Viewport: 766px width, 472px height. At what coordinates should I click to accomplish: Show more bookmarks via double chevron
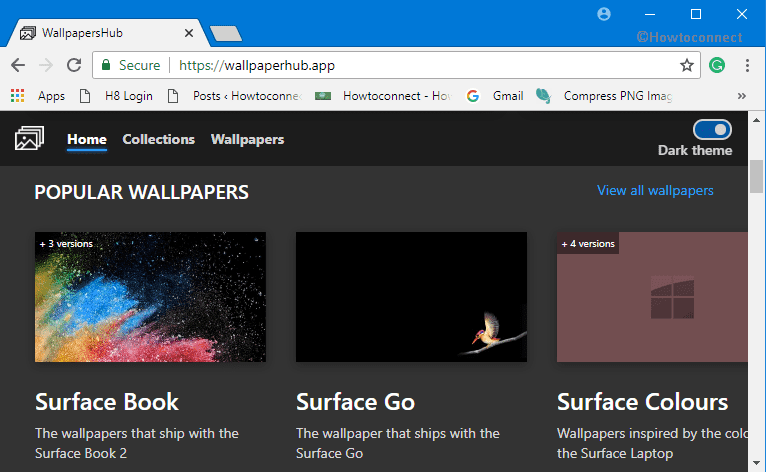point(742,96)
